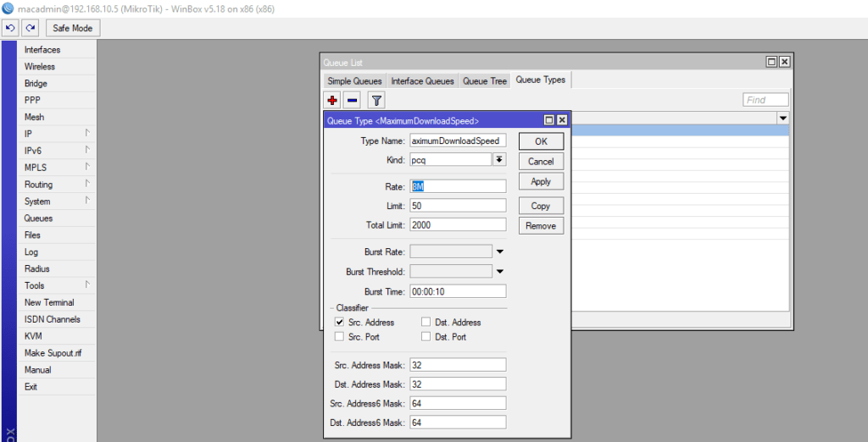The image size is (868, 442).
Task: Check the Src. Port classifier
Action: click(339, 336)
